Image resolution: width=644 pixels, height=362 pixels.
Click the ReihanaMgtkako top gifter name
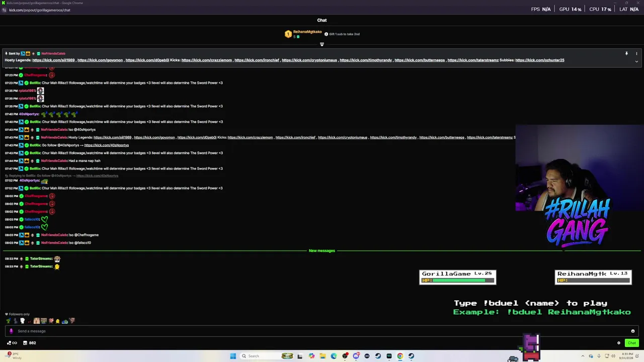click(307, 32)
